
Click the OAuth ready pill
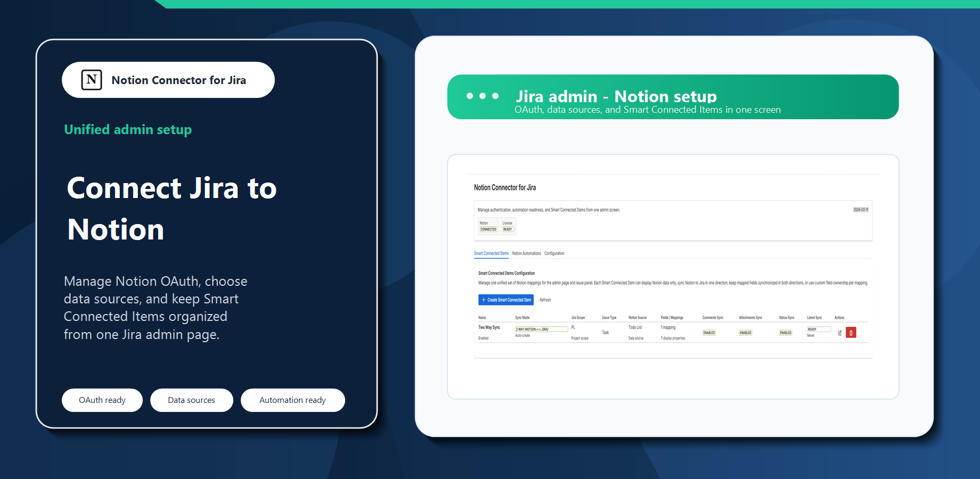pos(102,400)
